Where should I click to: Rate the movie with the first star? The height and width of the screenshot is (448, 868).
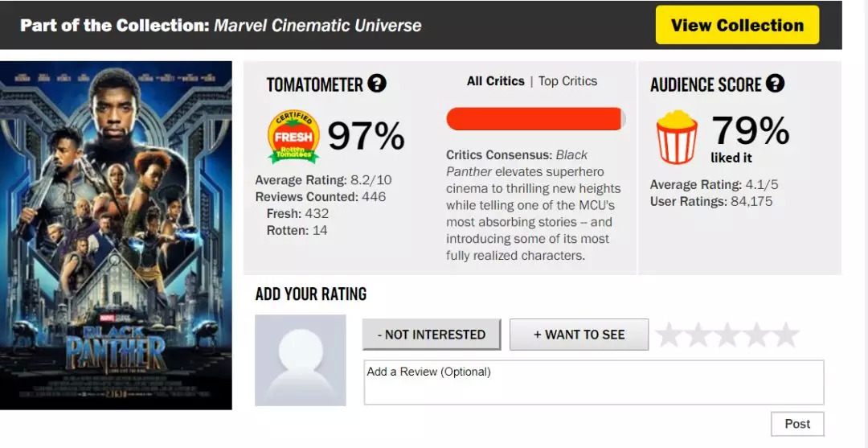coord(669,335)
